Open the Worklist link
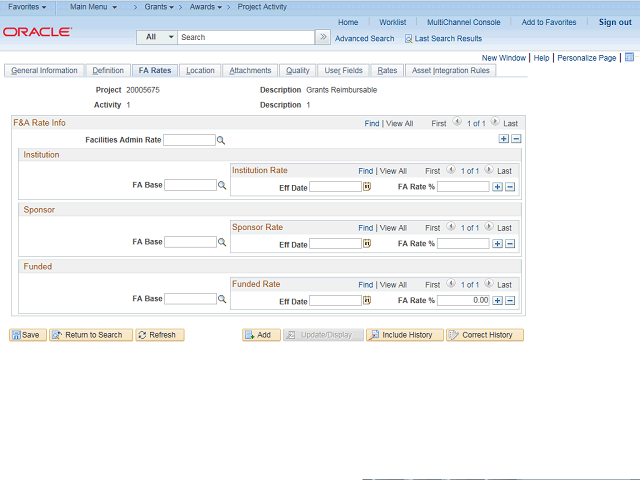Image resolution: width=640 pixels, height=480 pixels. pos(392,22)
